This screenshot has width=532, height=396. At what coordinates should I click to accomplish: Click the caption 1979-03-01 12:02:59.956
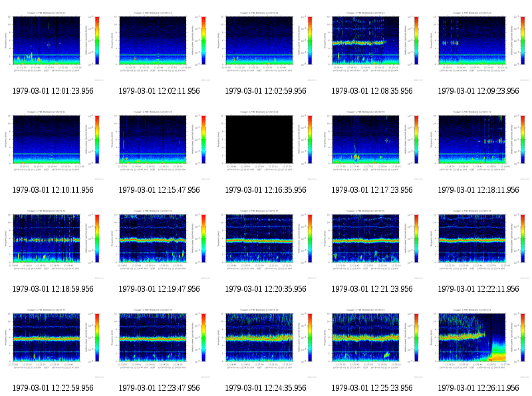pyautogui.click(x=265, y=91)
